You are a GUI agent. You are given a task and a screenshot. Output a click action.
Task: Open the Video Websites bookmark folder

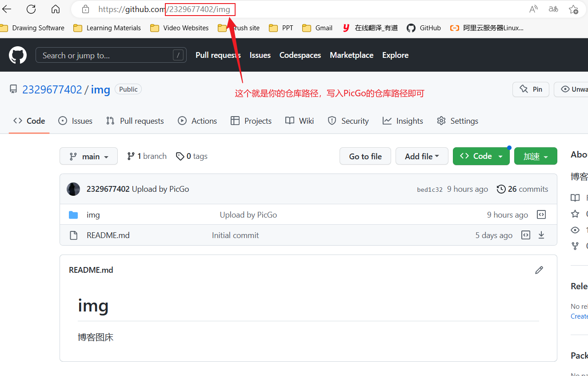coord(180,28)
